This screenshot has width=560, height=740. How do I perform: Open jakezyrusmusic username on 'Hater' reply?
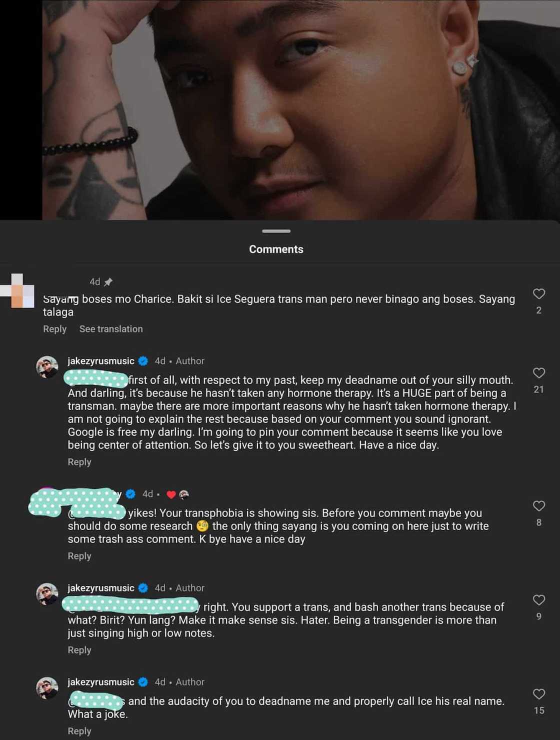pyautogui.click(x=101, y=588)
